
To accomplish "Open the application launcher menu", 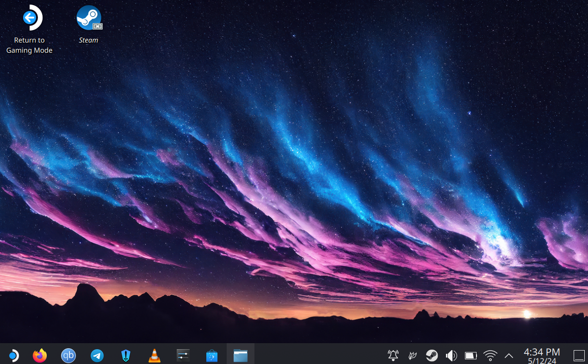I will [13, 355].
